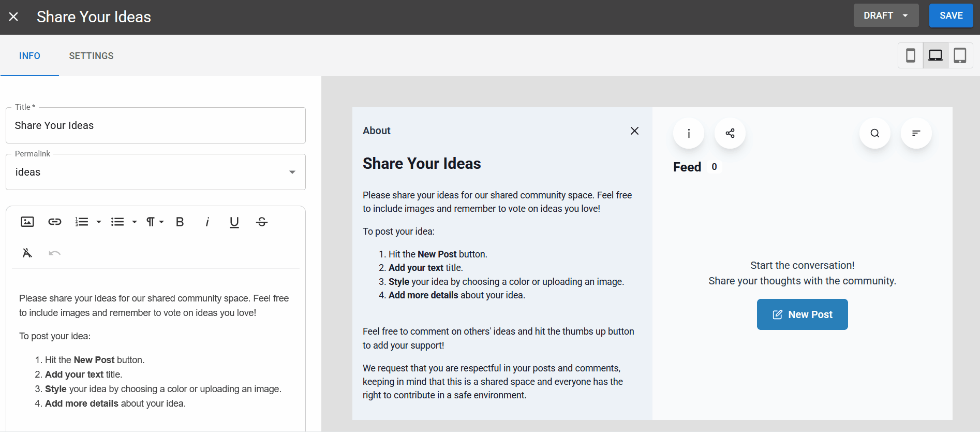Viewport: 980px width, 432px height.
Task: Apply numbered list formatting
Action: click(82, 222)
